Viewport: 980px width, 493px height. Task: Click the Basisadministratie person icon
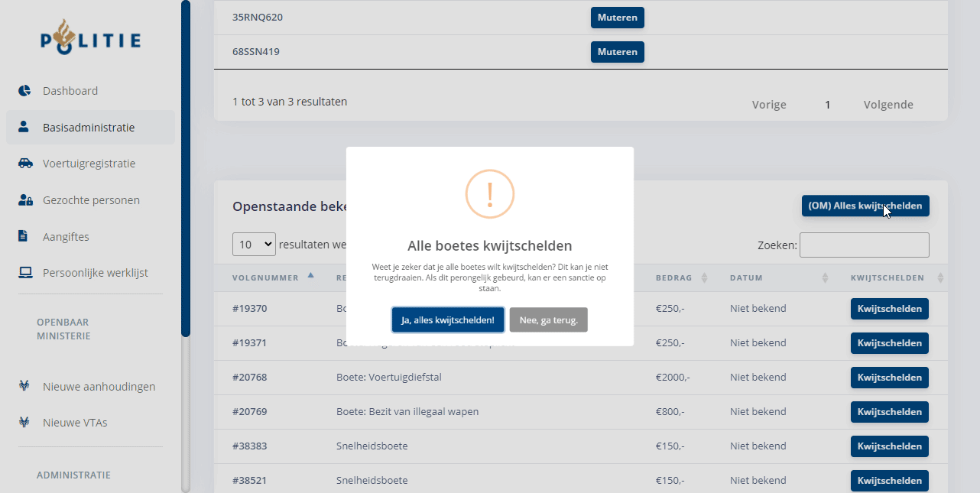click(x=24, y=127)
